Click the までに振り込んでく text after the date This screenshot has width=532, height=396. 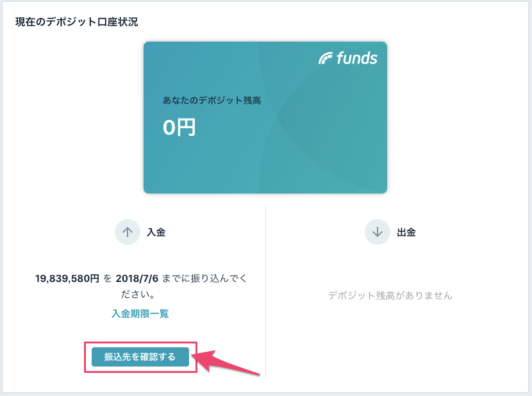(x=204, y=278)
